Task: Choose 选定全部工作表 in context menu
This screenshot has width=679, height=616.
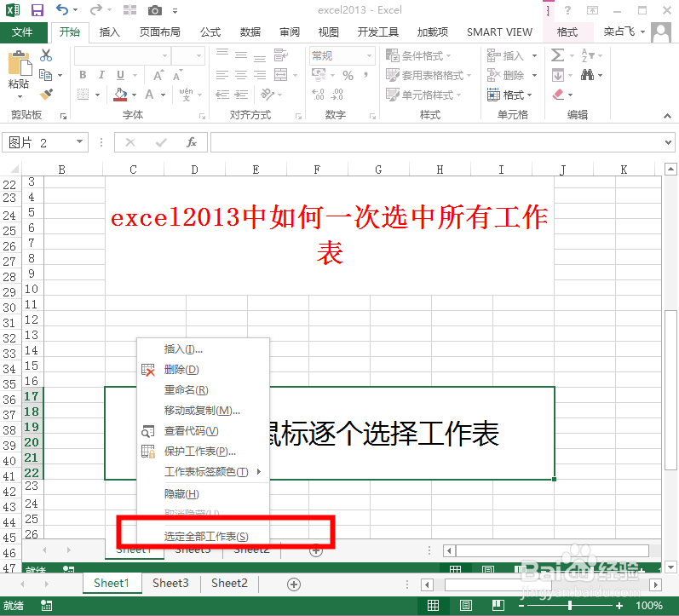Action: (205, 536)
